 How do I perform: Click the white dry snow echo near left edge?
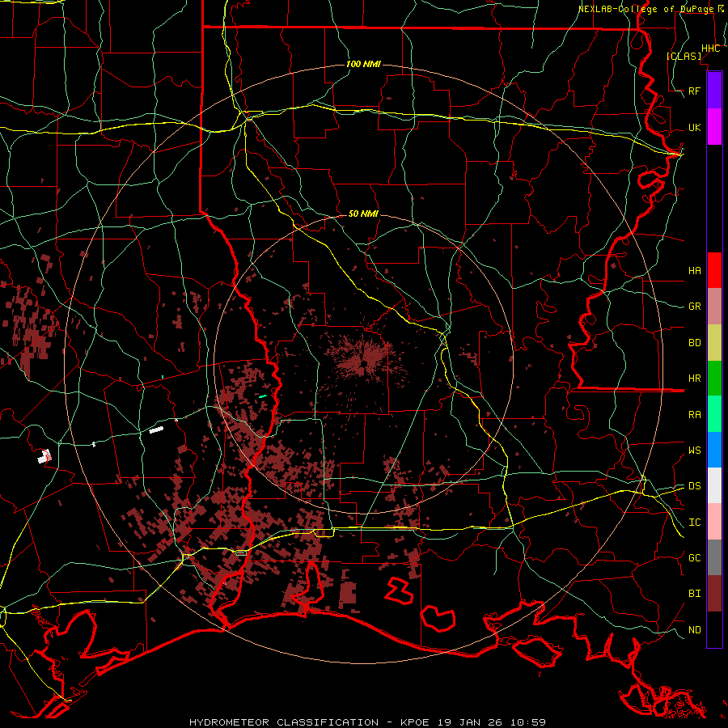44,456
